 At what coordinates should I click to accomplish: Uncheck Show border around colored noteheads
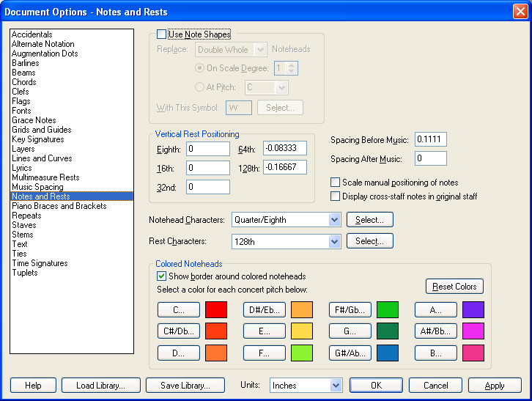[x=162, y=276]
